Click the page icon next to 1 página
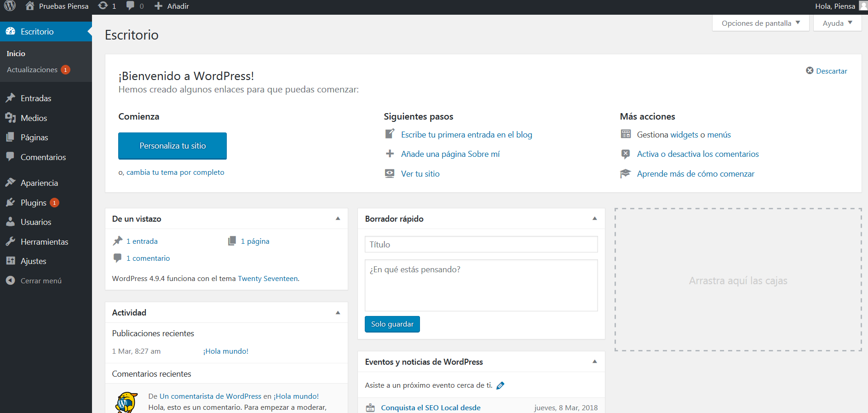Image resolution: width=868 pixels, height=413 pixels. coord(232,241)
